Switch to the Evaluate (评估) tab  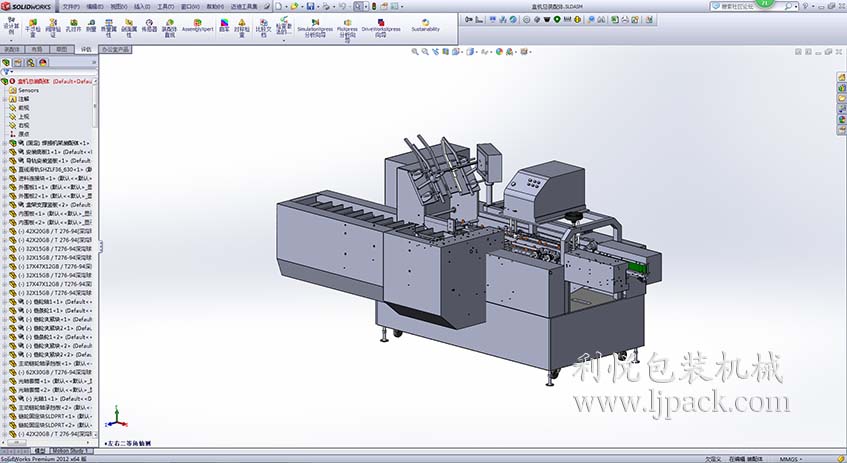point(86,48)
